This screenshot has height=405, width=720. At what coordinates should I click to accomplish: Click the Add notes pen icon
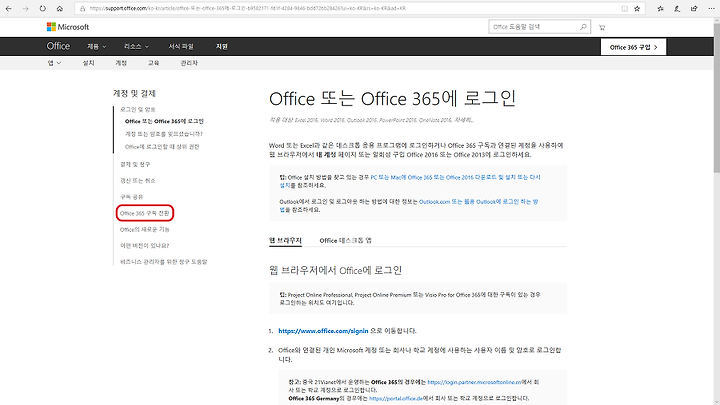pos(677,8)
